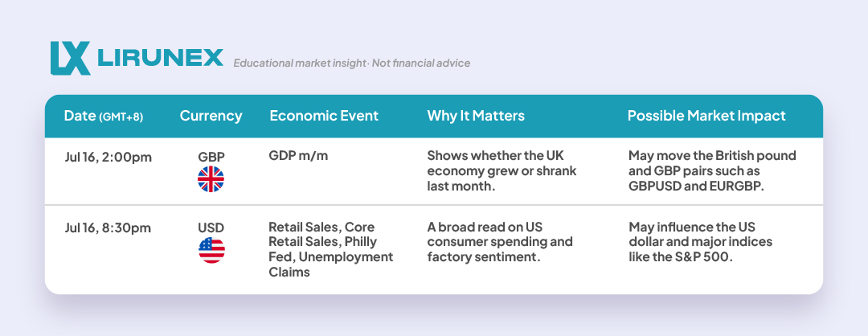Click the LX logo icon
The width and height of the screenshot is (868, 336).
point(70,58)
